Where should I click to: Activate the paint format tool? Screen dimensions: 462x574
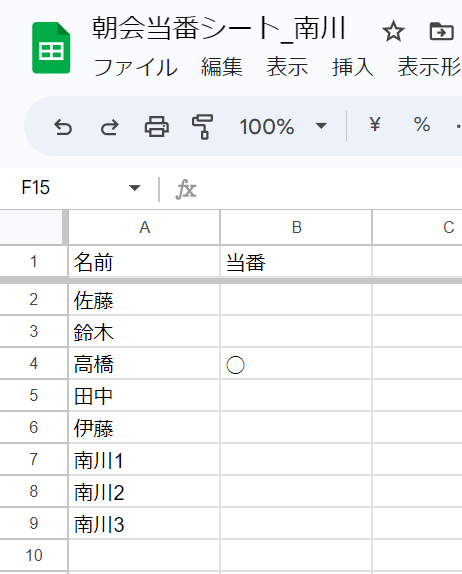click(202, 127)
